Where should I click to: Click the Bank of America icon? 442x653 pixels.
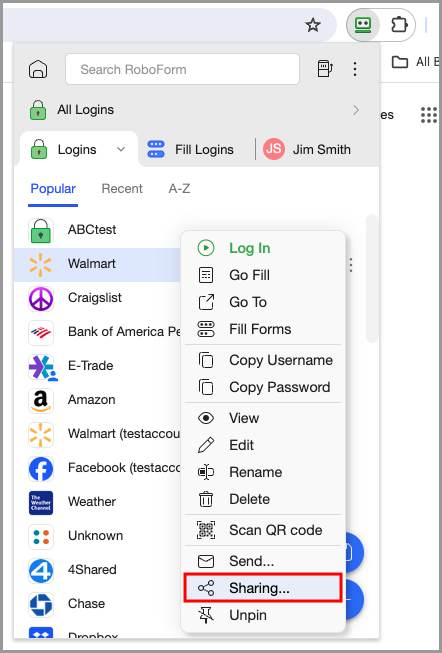point(41,332)
